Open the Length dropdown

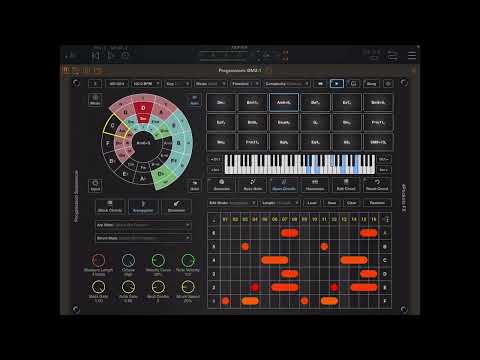click(x=280, y=203)
